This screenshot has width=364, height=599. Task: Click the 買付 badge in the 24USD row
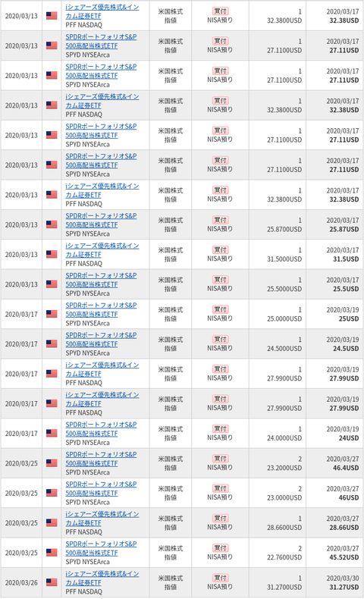coord(220,428)
